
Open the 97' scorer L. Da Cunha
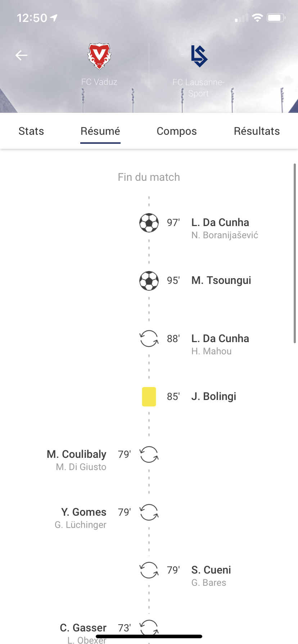[220, 222]
